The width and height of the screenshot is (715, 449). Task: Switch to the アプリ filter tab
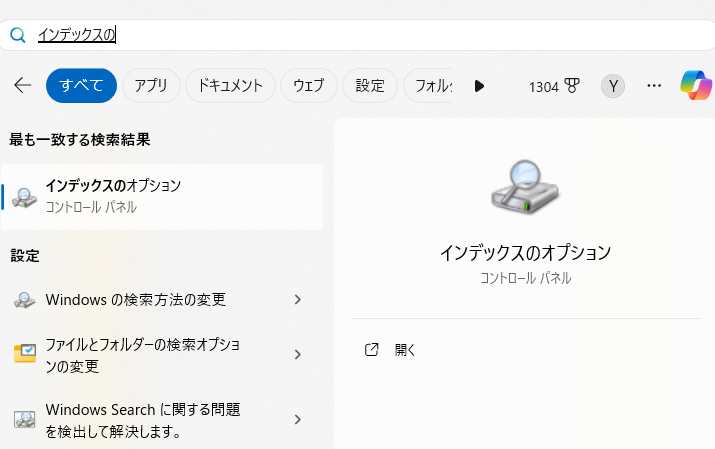151,86
